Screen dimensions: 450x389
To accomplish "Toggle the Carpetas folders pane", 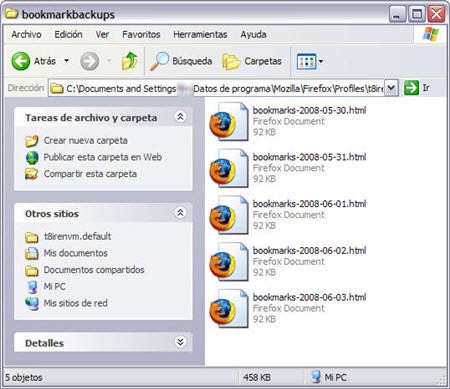I will (252, 61).
